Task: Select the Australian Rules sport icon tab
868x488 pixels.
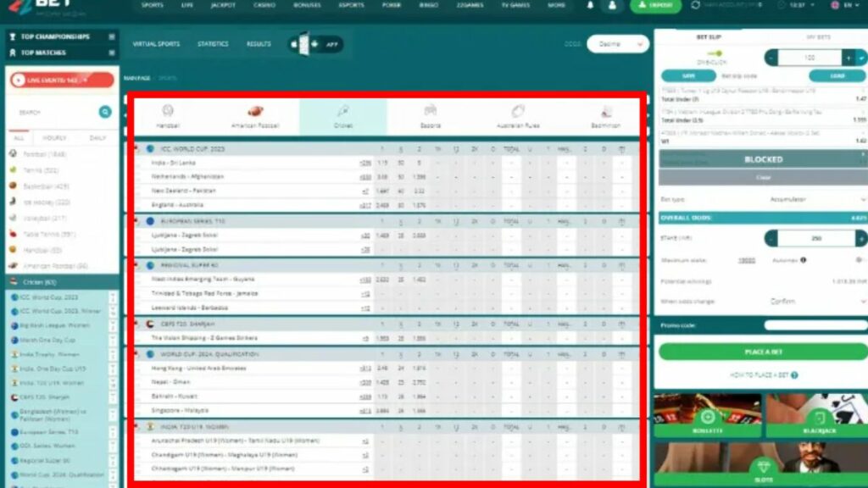Action: [518, 117]
